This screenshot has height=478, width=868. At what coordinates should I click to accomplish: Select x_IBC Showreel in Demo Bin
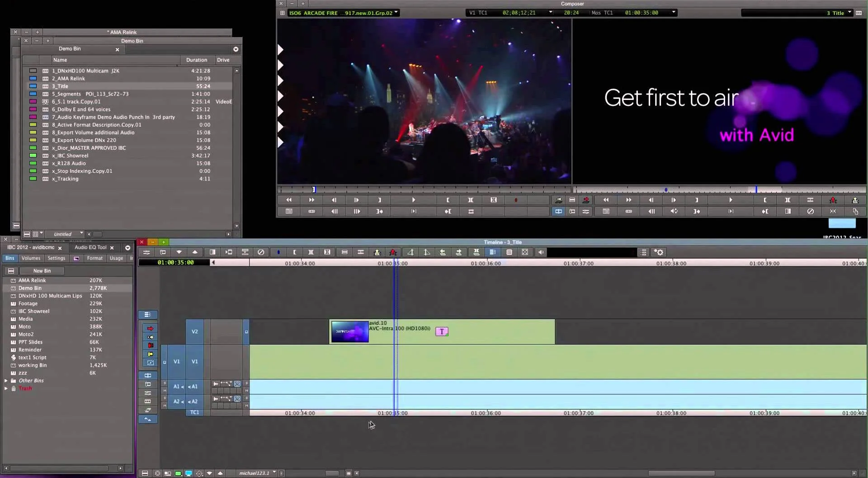127,156
